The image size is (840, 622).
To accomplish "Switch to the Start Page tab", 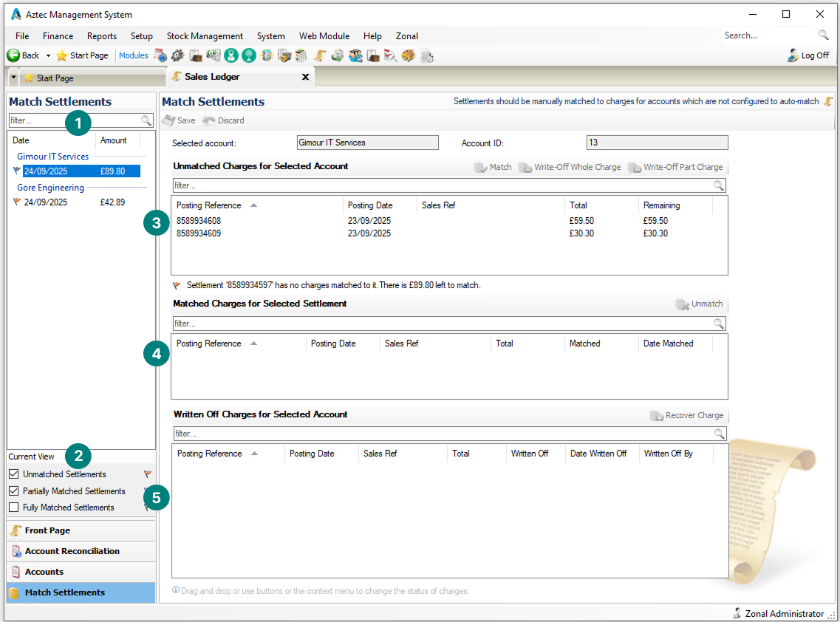I will (x=55, y=78).
